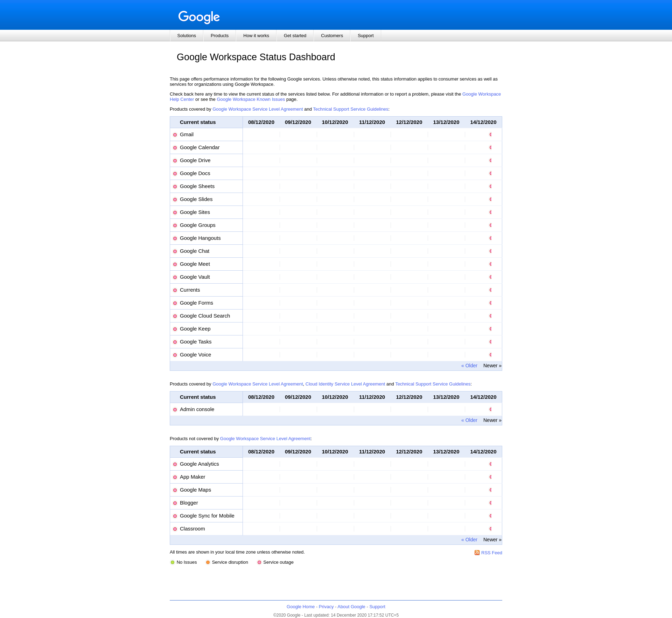Click Older link below the Classroom row

click(469, 540)
